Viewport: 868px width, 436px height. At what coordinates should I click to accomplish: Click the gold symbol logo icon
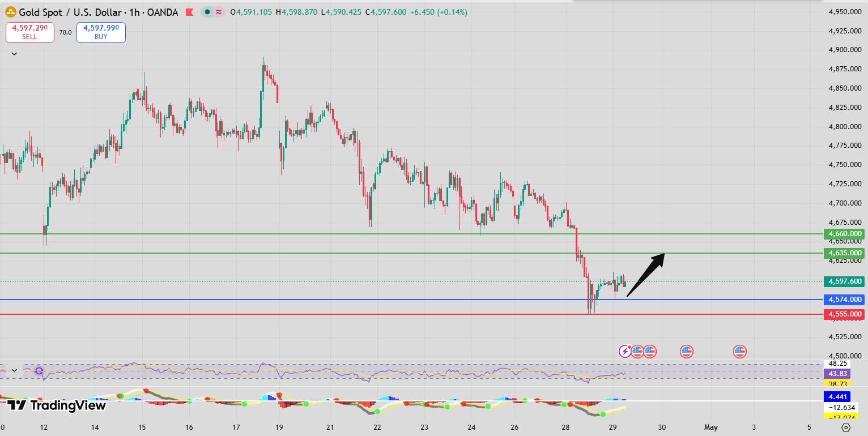click(11, 12)
